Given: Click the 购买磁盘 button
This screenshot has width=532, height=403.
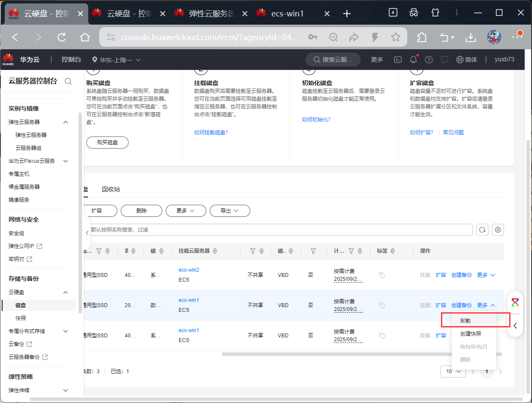Looking at the screenshot, I should [107, 142].
